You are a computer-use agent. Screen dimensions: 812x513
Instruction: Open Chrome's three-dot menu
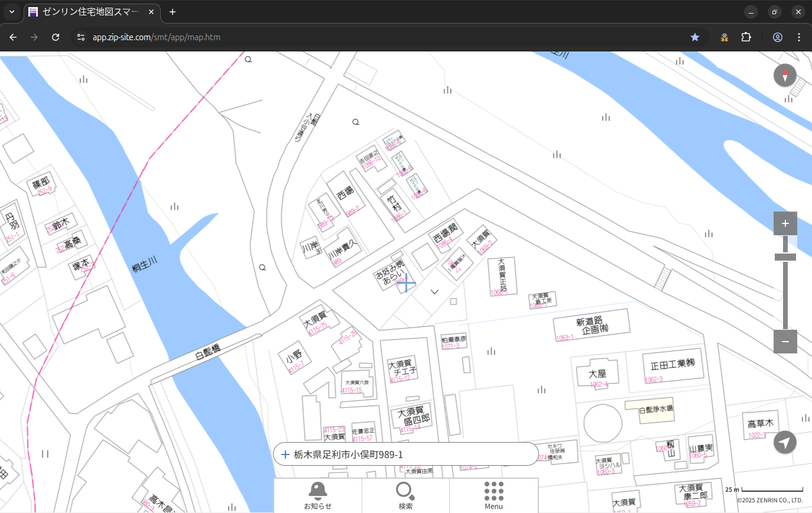(799, 37)
